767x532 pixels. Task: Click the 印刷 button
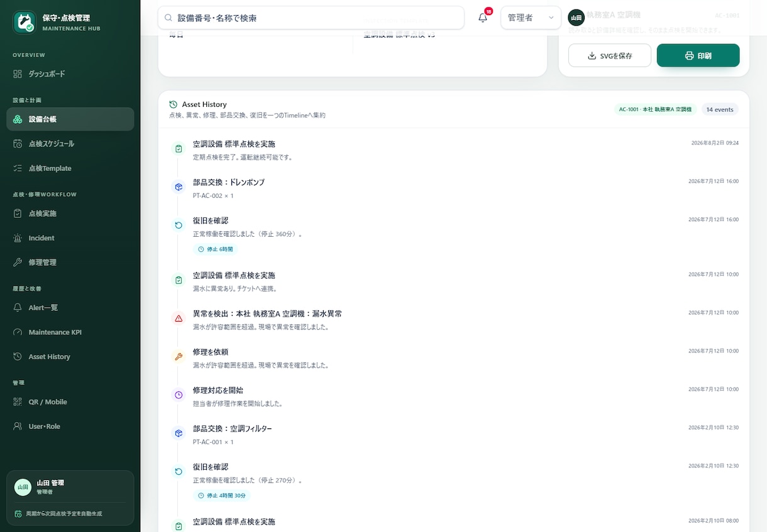click(698, 56)
